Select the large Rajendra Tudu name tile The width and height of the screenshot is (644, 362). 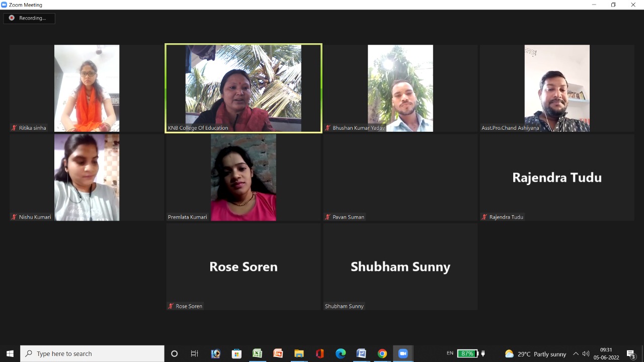click(557, 177)
